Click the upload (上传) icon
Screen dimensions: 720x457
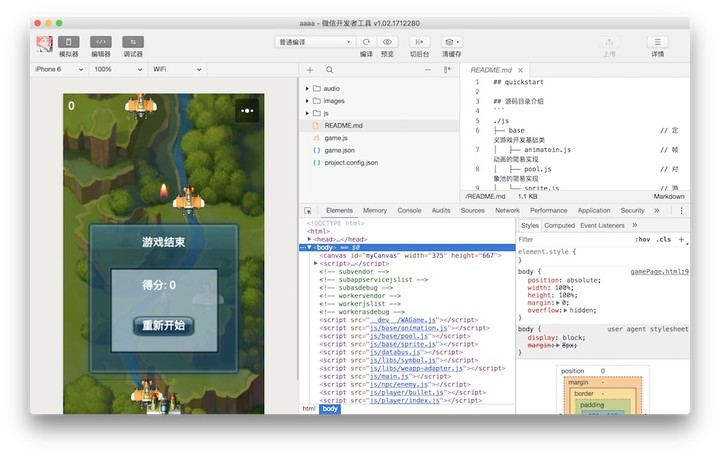609,42
